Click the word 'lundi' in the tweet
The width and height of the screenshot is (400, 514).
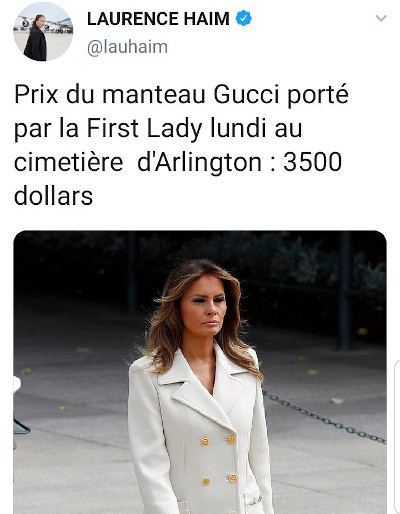(x=239, y=128)
